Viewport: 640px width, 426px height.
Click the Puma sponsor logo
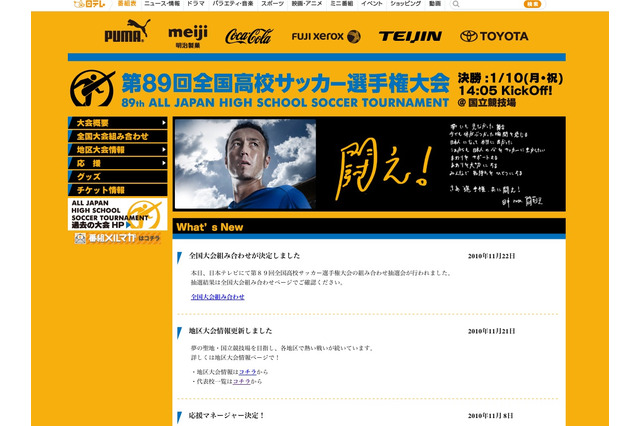point(127,31)
